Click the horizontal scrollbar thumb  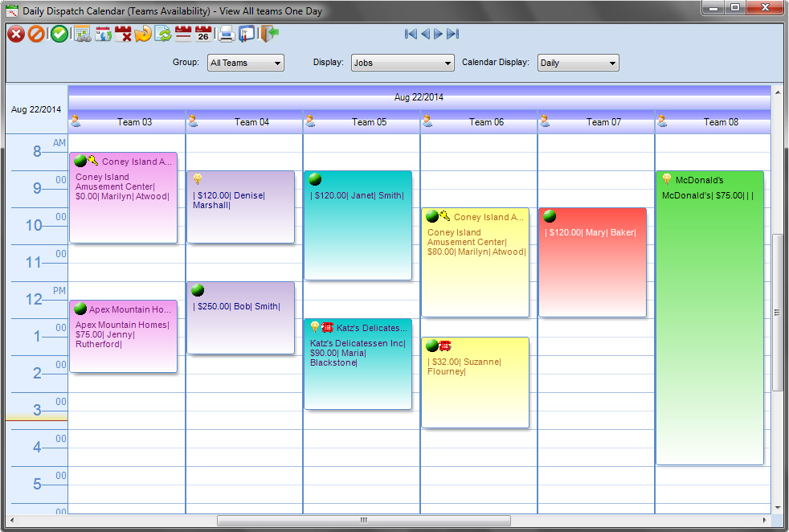pyautogui.click(x=364, y=520)
